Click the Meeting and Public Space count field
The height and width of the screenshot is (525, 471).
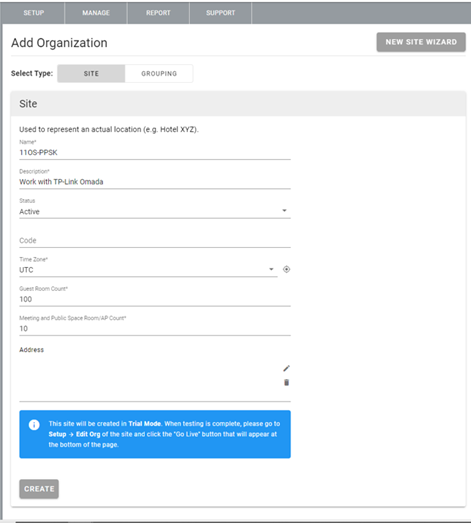[x=155, y=328]
